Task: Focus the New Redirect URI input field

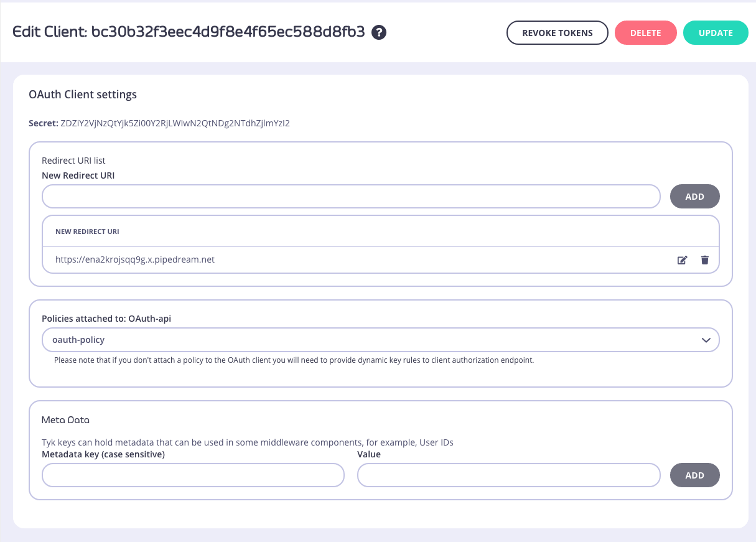Action: coord(350,197)
